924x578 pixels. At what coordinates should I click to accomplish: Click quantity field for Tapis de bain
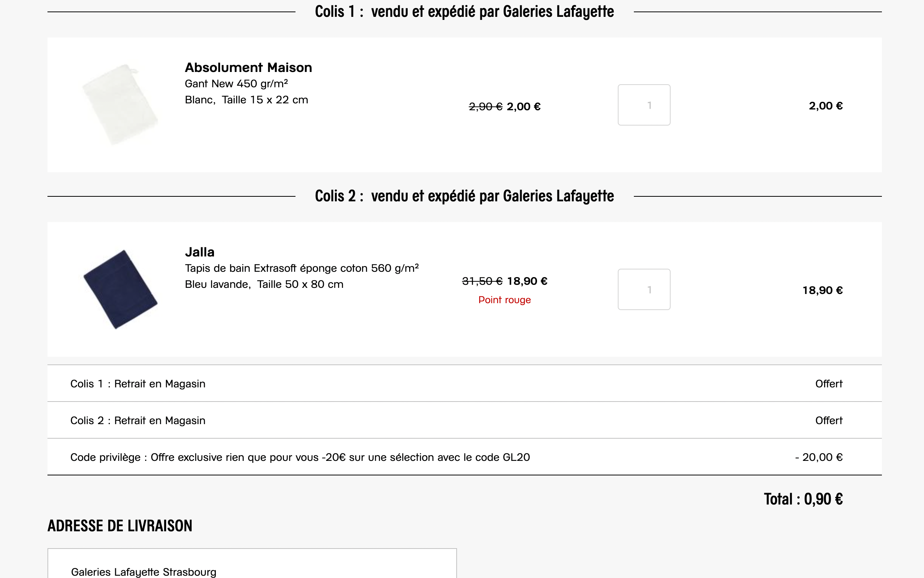point(644,289)
